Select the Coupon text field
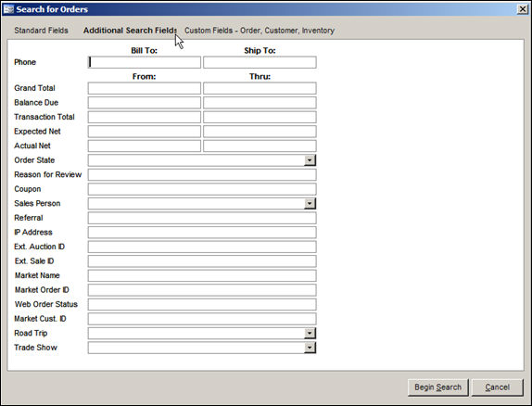 coord(202,189)
